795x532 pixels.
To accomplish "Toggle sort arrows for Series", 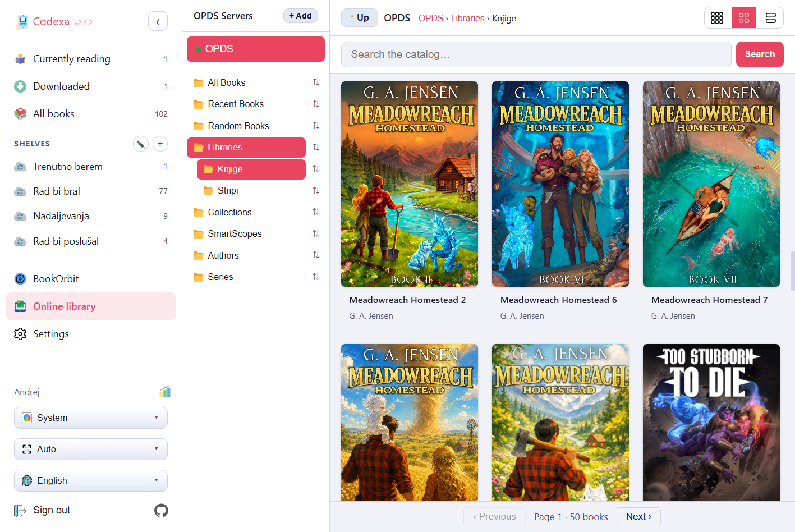I will pos(316,277).
